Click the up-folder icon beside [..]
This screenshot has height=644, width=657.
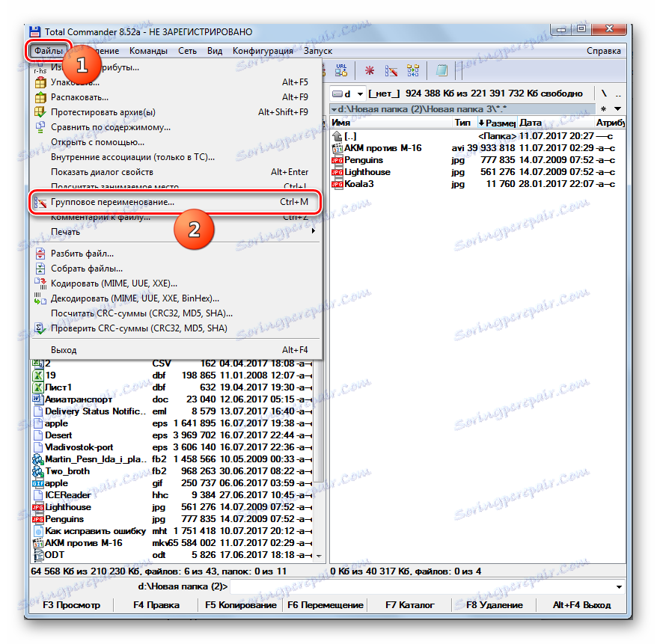337,136
